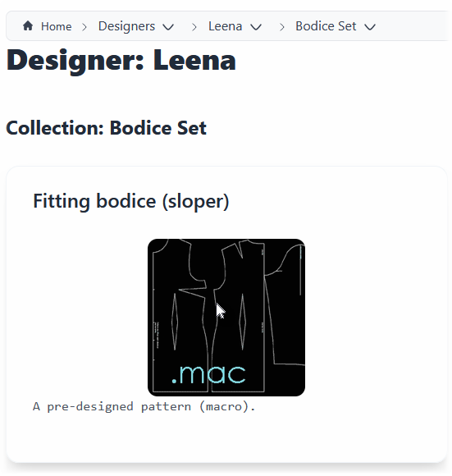This screenshot has width=452, height=476.
Task: Click the separator arrow after Home
Action: coord(84,27)
